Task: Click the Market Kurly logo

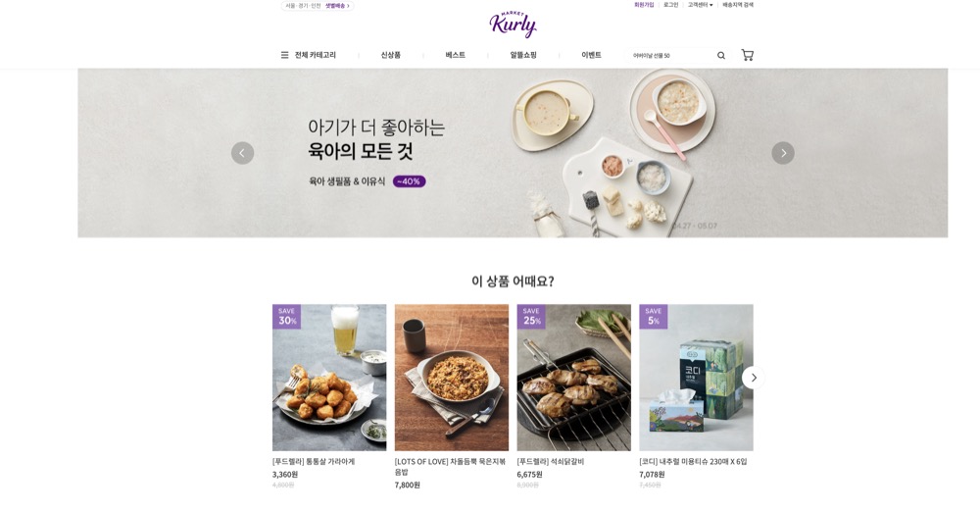Action: [513, 25]
